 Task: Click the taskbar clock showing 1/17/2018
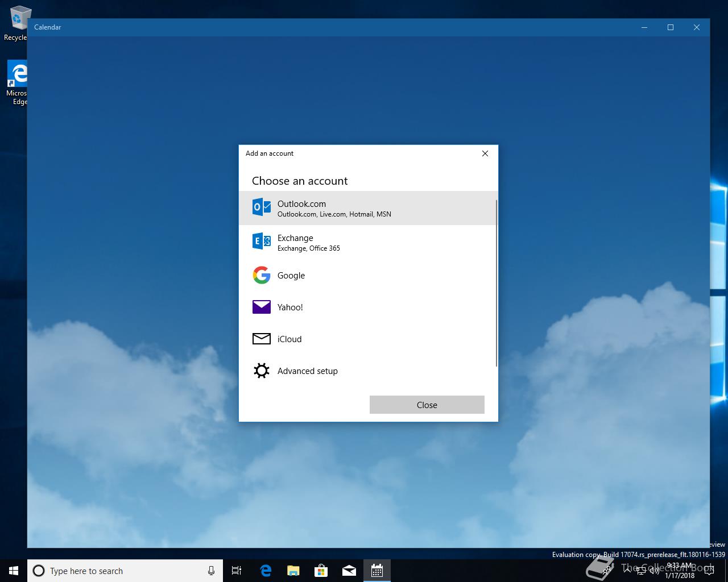(x=680, y=571)
